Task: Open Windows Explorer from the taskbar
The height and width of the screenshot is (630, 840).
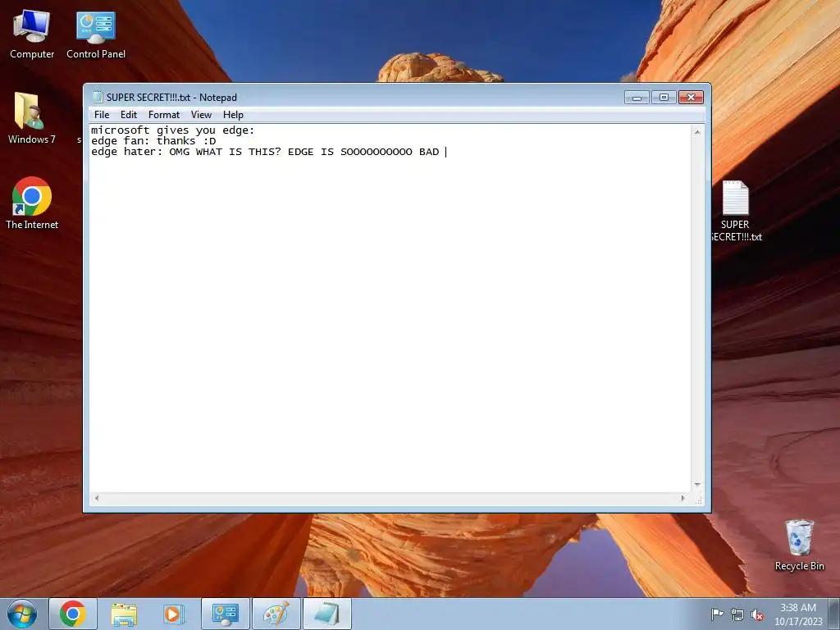Action: click(x=124, y=614)
